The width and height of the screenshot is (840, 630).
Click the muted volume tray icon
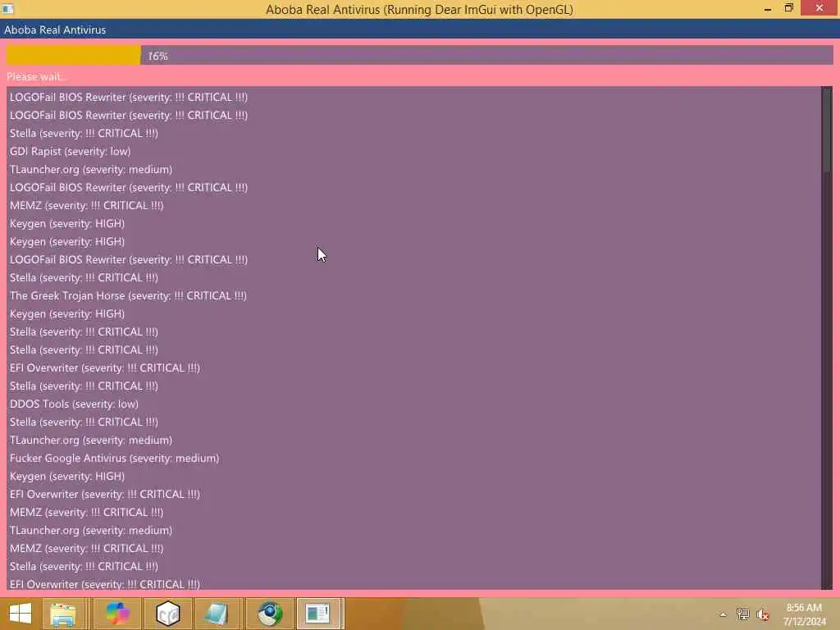tap(762, 614)
